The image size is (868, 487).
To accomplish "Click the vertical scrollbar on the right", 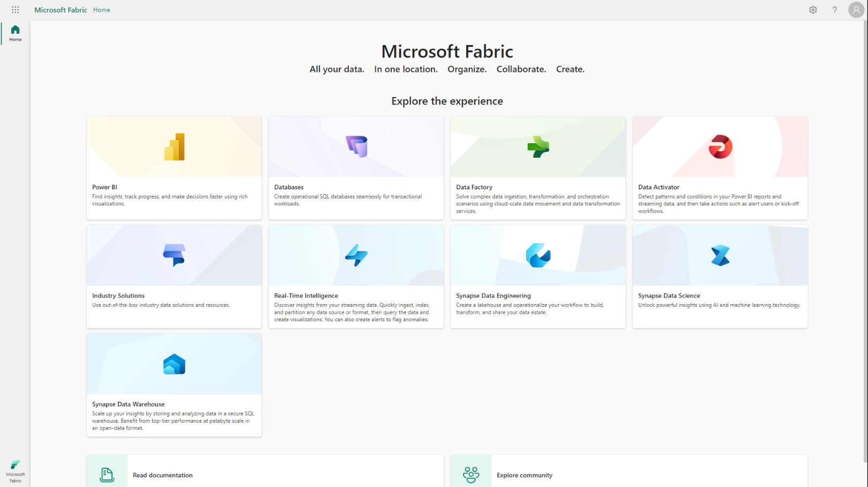I will (x=865, y=241).
